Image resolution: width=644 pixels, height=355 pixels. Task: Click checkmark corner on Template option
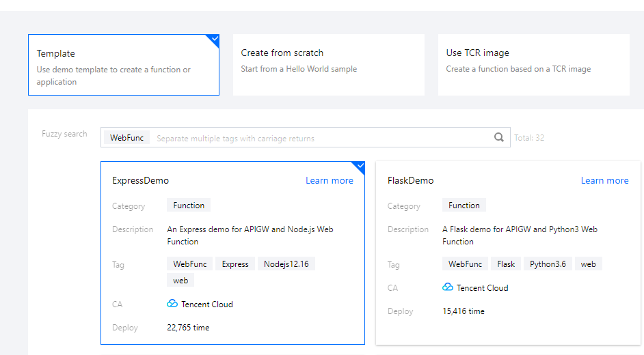tap(214, 40)
